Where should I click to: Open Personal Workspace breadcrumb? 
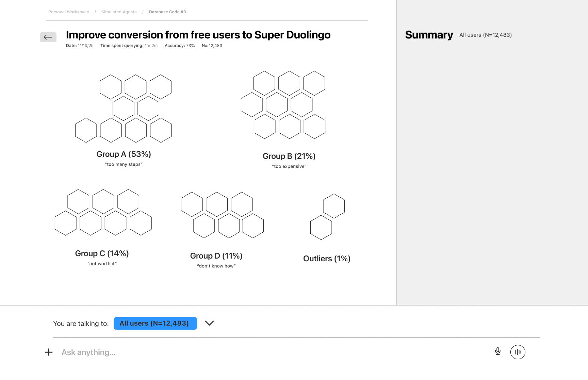(x=69, y=12)
